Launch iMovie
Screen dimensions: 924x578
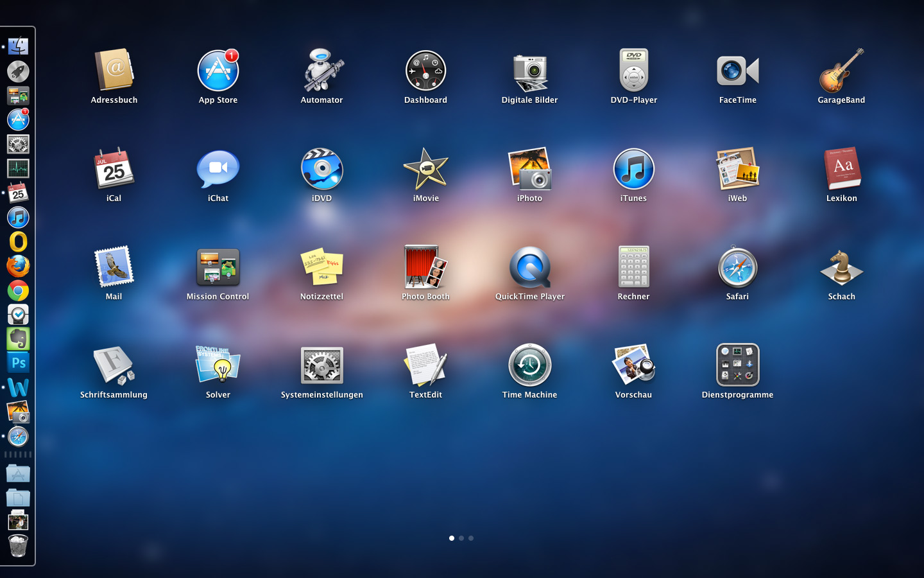coord(426,168)
